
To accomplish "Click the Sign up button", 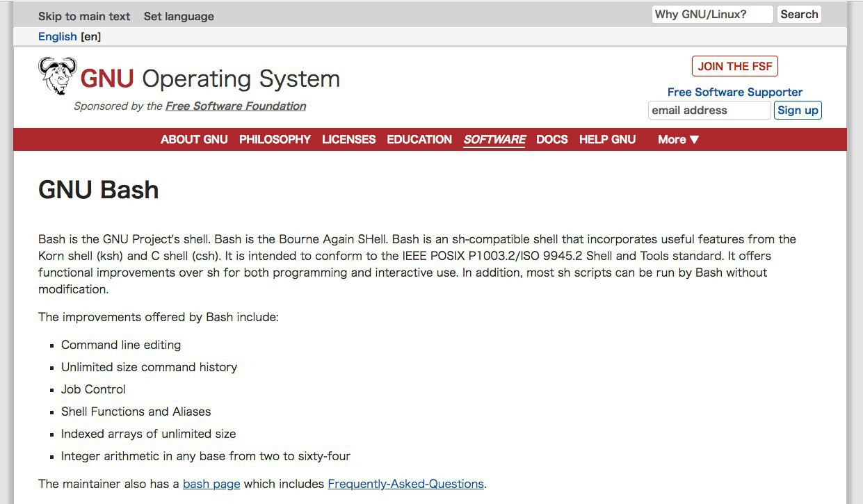I will point(798,110).
